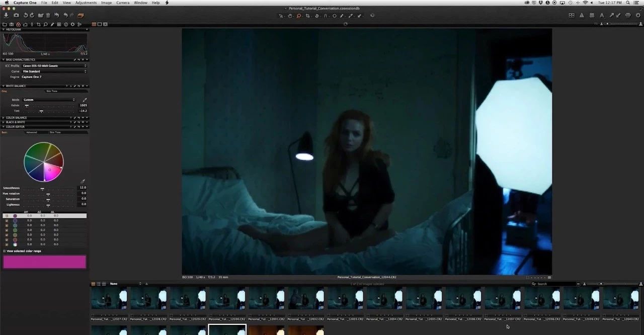Switch to orange multi-view viewer grid icon
Screen dimensions: 644x335
click(x=94, y=24)
